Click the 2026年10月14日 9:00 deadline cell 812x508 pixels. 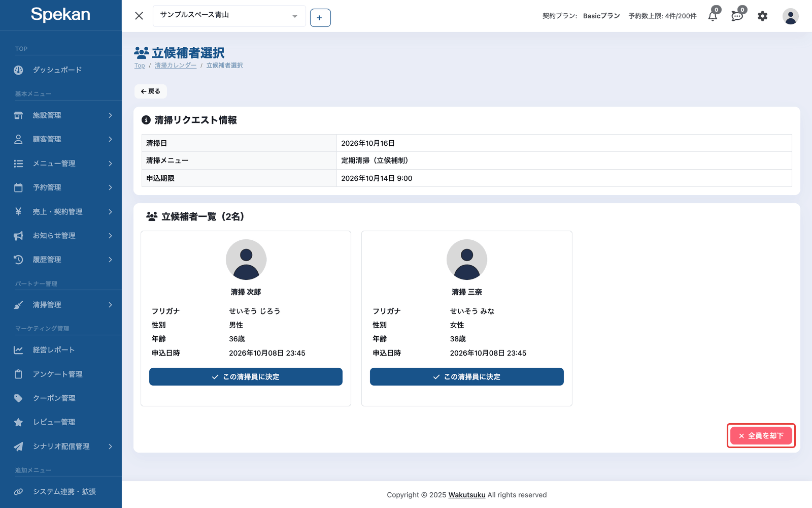[x=564, y=178]
